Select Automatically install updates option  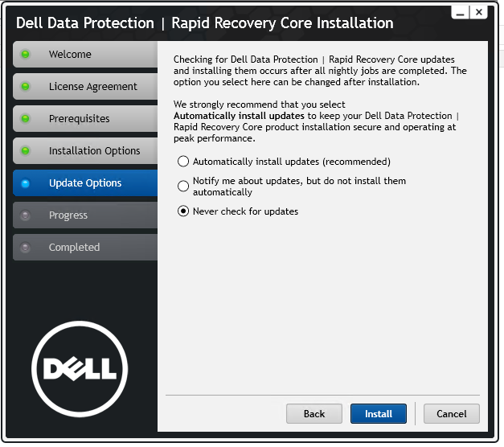pyautogui.click(x=183, y=162)
